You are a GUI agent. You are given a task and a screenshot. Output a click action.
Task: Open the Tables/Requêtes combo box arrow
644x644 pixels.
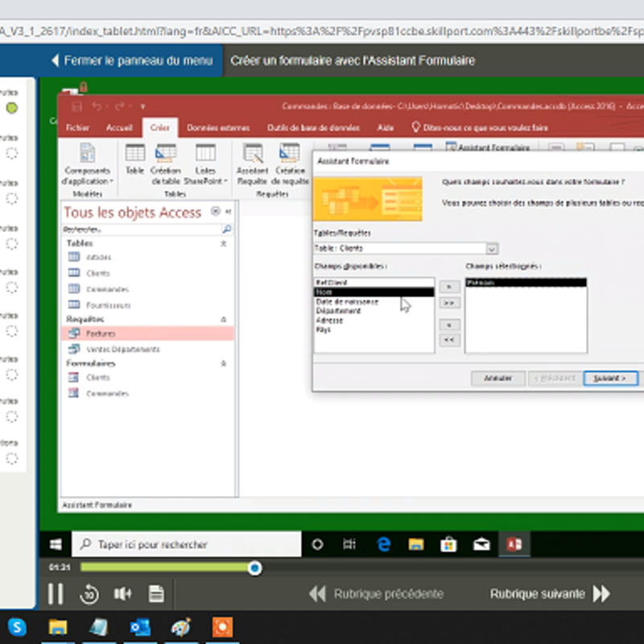pos(492,249)
